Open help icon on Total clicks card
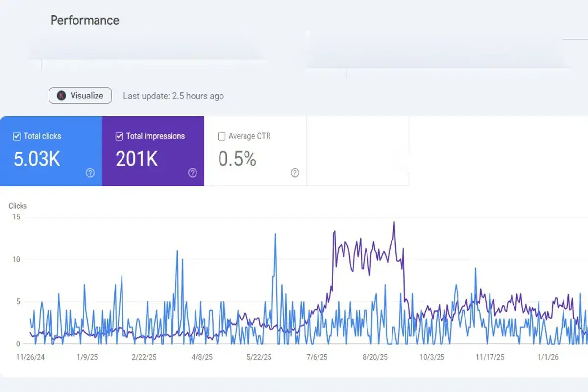Viewport: 588px width, 392px height. point(90,172)
